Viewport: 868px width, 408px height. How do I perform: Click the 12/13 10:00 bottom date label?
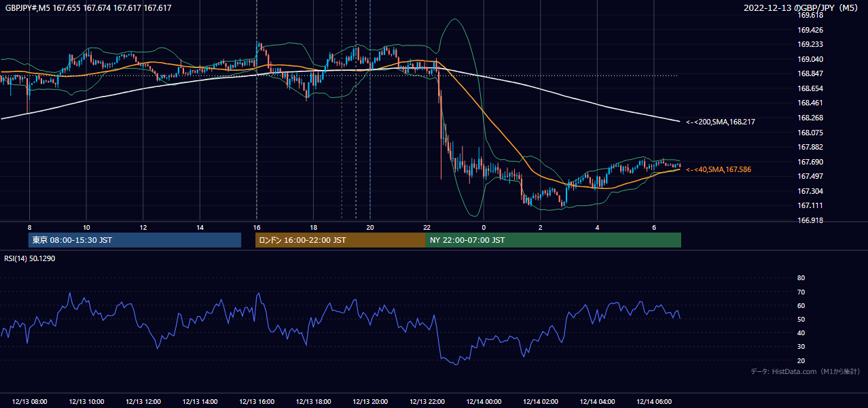tap(86, 402)
